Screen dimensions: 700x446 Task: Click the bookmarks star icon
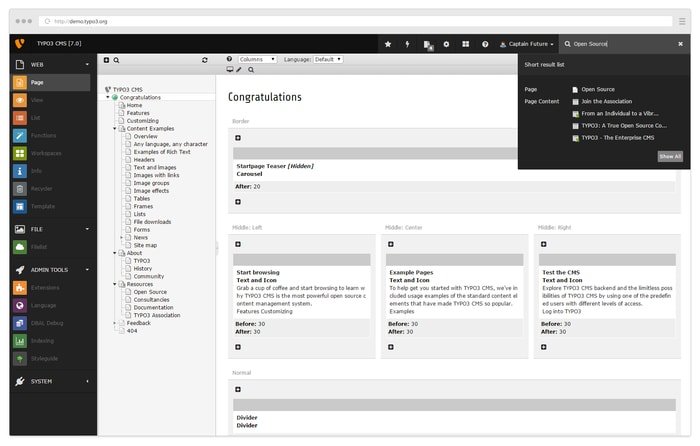click(388, 44)
